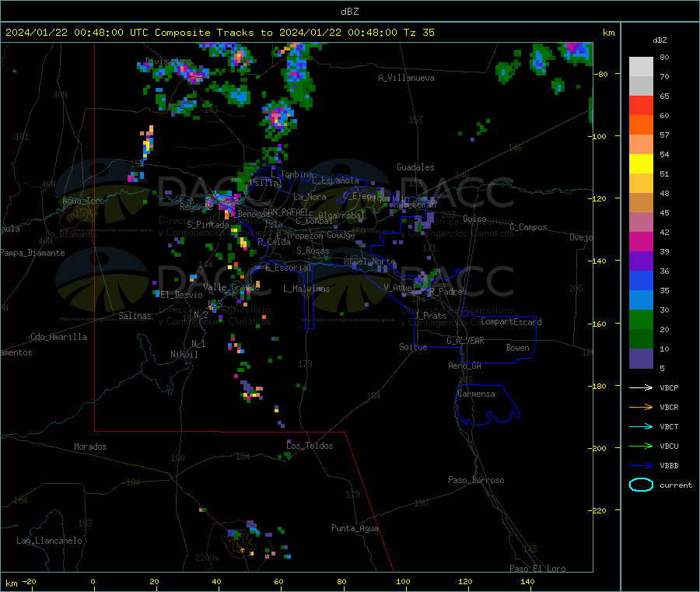
Task: Pick the topmost light gray dBZ swatch
Action: coord(641,66)
